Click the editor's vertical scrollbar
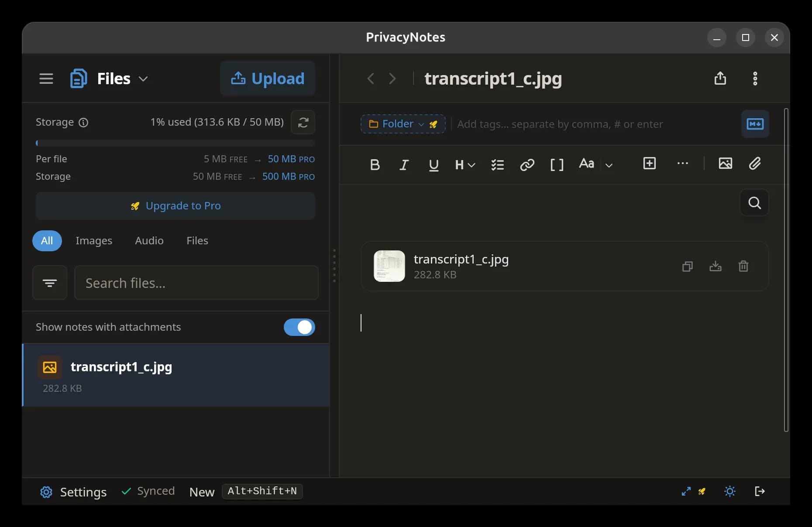The width and height of the screenshot is (812, 527). click(x=786, y=270)
